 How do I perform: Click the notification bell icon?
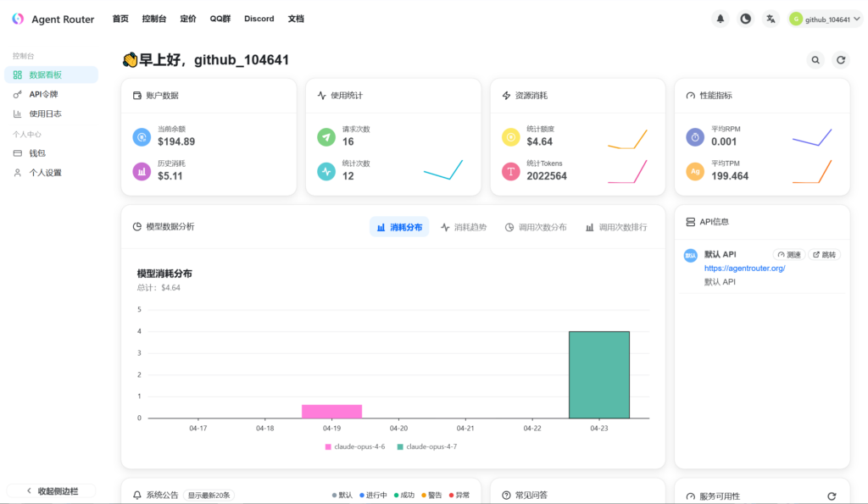pos(721,19)
